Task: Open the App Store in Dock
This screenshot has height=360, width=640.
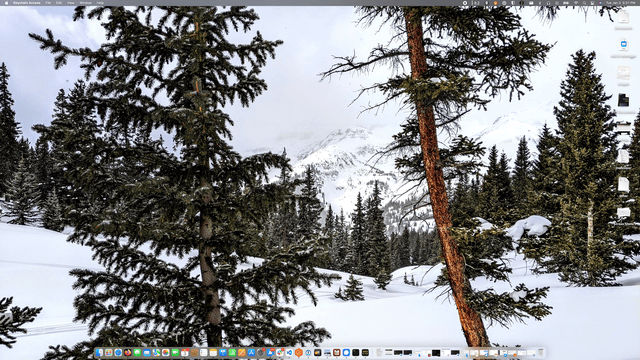Action: 251,352
